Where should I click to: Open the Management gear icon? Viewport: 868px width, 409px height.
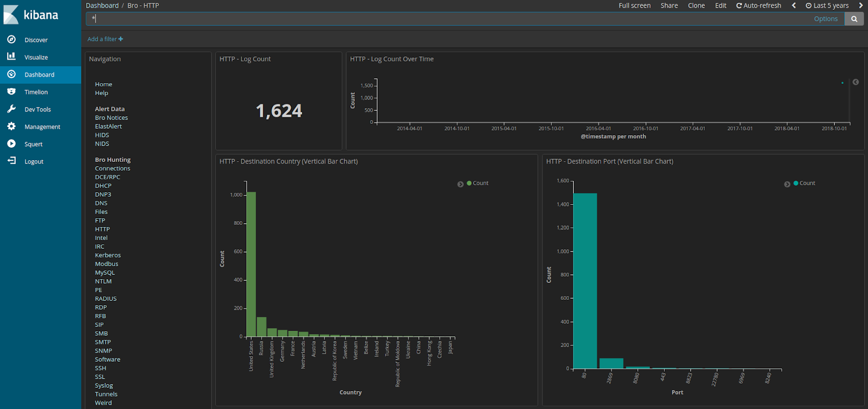tap(11, 127)
